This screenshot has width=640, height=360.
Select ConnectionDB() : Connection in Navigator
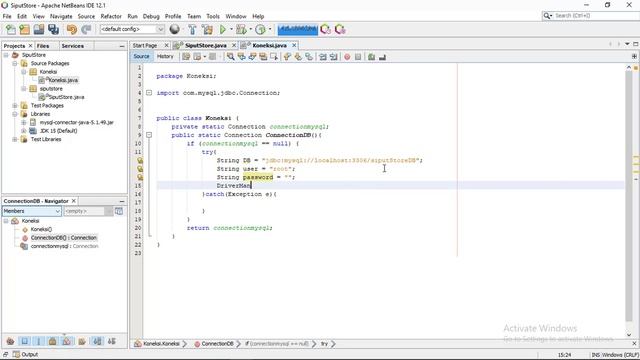pos(64,238)
